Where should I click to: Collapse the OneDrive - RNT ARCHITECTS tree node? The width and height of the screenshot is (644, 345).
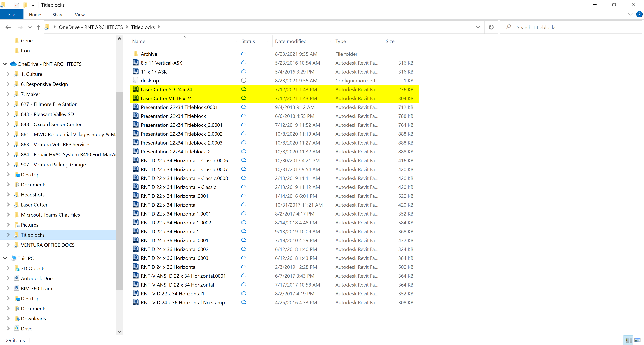[5, 64]
